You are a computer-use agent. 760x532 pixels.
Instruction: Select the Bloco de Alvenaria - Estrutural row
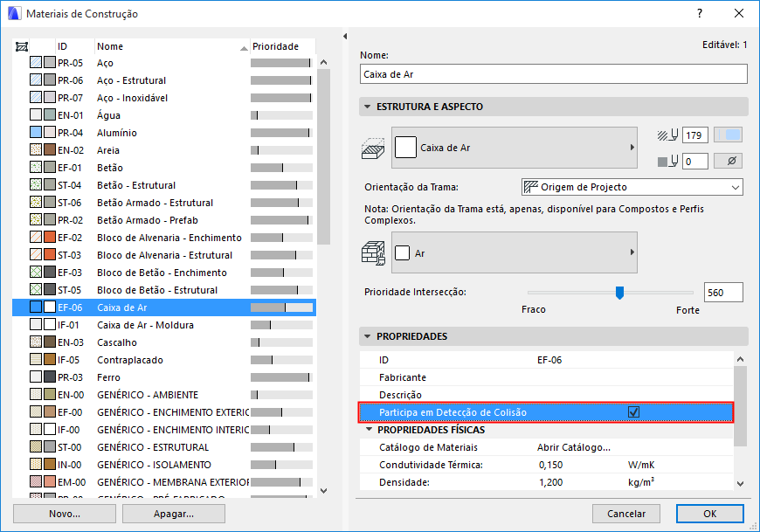tap(164, 254)
